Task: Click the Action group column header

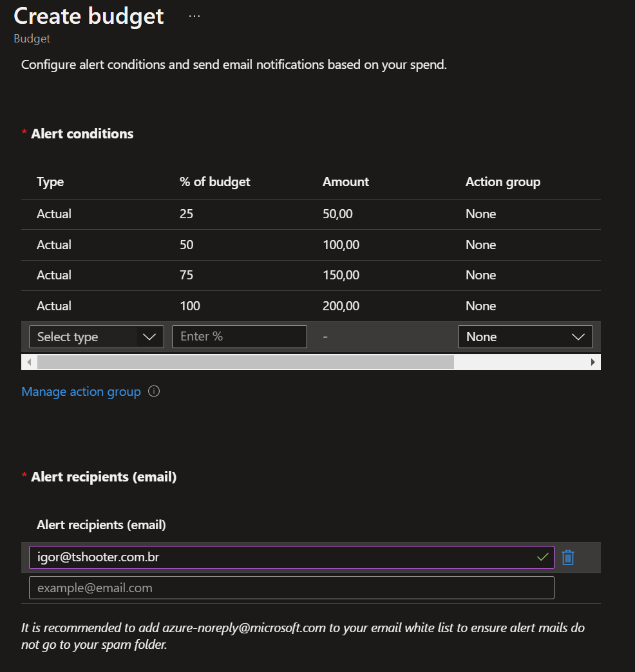Action: coord(503,182)
